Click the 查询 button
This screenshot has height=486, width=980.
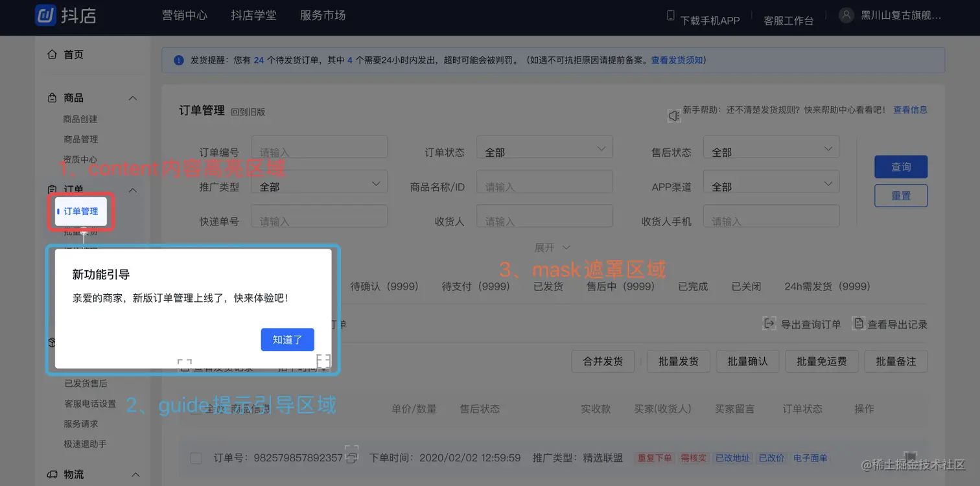point(901,167)
